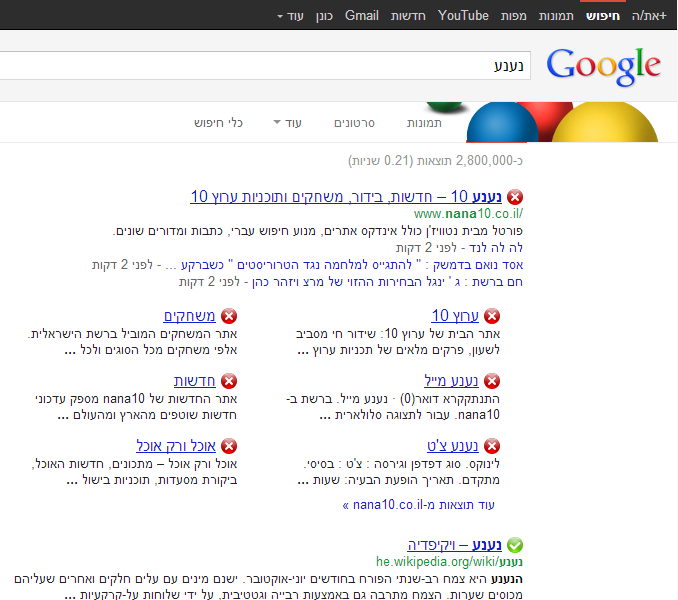678x600 pixels.
Task: Click עוד תוצאות מ-nana10.co.il link
Action: click(419, 505)
